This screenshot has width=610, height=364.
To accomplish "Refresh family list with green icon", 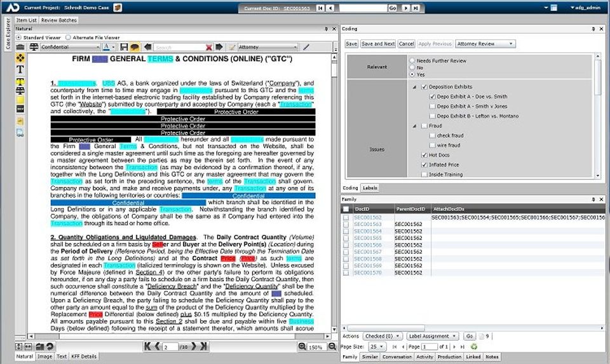I will coord(473,346).
